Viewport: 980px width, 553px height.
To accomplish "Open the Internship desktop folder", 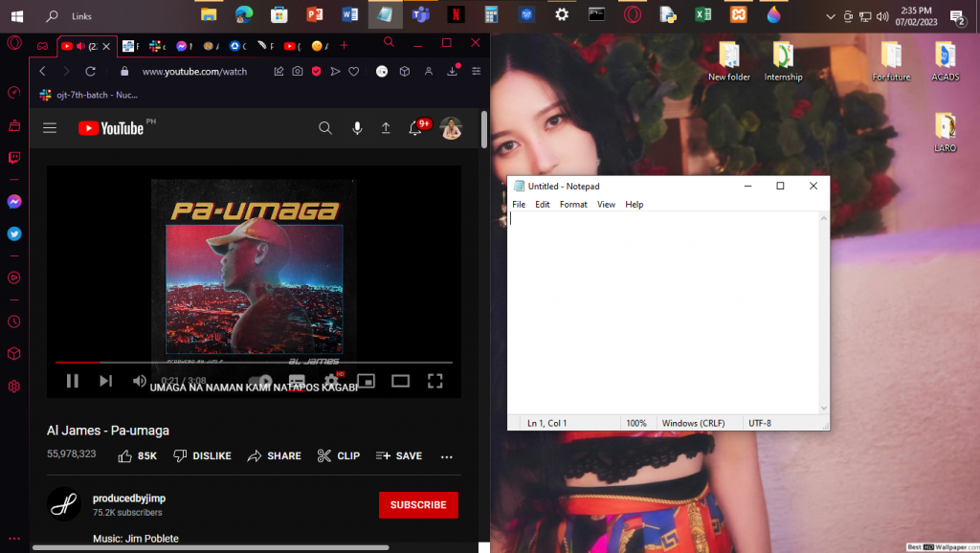I will click(783, 61).
